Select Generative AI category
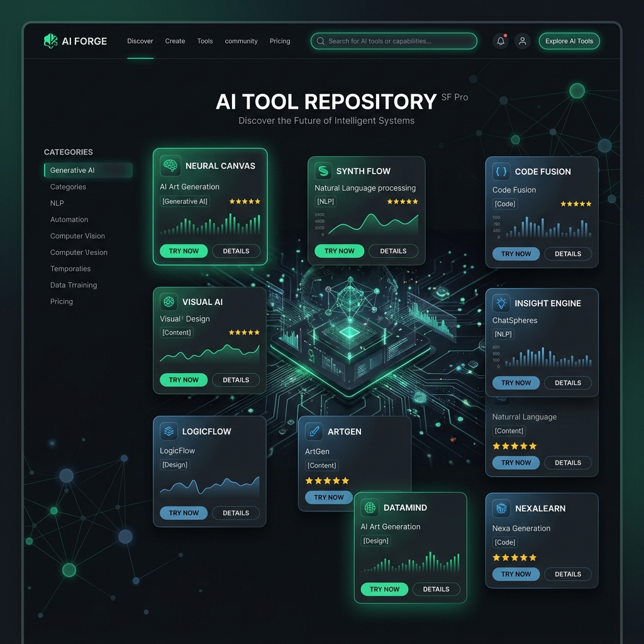This screenshot has height=644, width=644. [88, 170]
